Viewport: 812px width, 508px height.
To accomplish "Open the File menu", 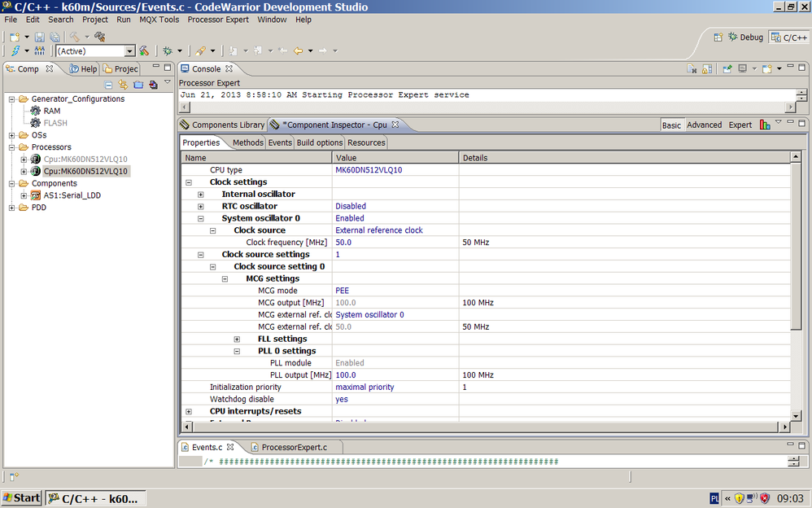I will coord(11,20).
